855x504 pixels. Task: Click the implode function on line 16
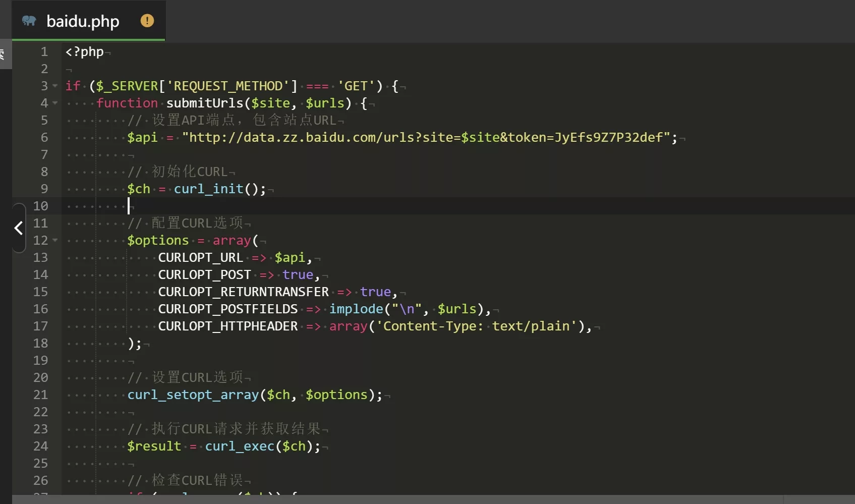click(356, 309)
